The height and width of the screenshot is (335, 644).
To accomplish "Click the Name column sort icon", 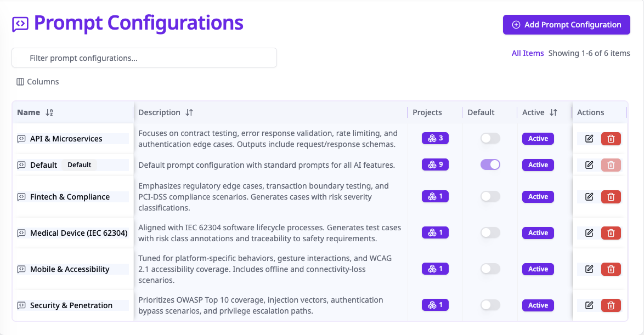I will pos(49,112).
